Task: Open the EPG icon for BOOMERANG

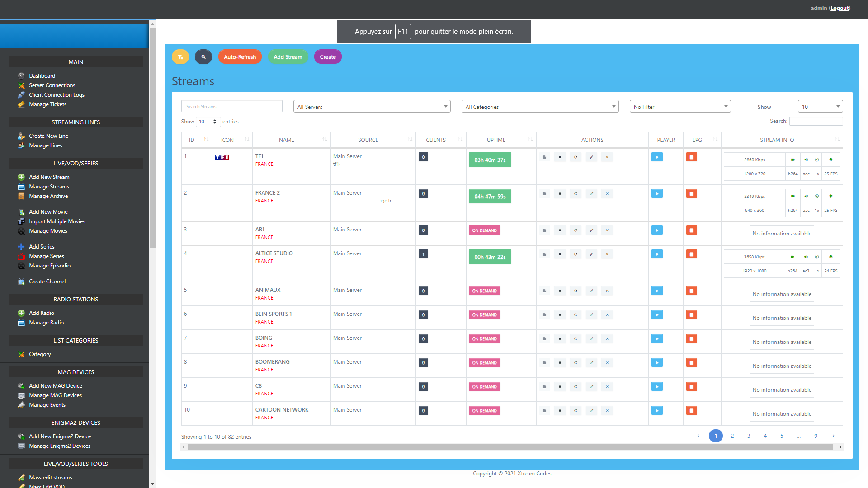Action: 692,363
